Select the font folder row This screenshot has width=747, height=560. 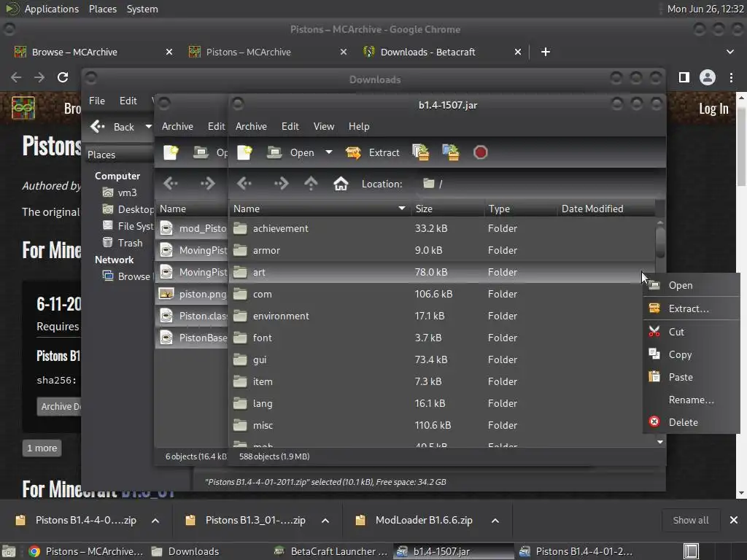coord(442,338)
